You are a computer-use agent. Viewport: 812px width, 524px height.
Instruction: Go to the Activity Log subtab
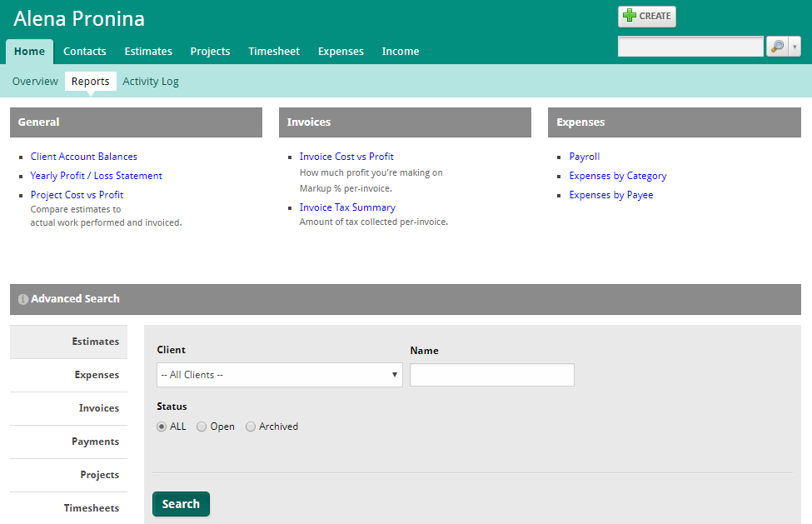click(x=151, y=82)
